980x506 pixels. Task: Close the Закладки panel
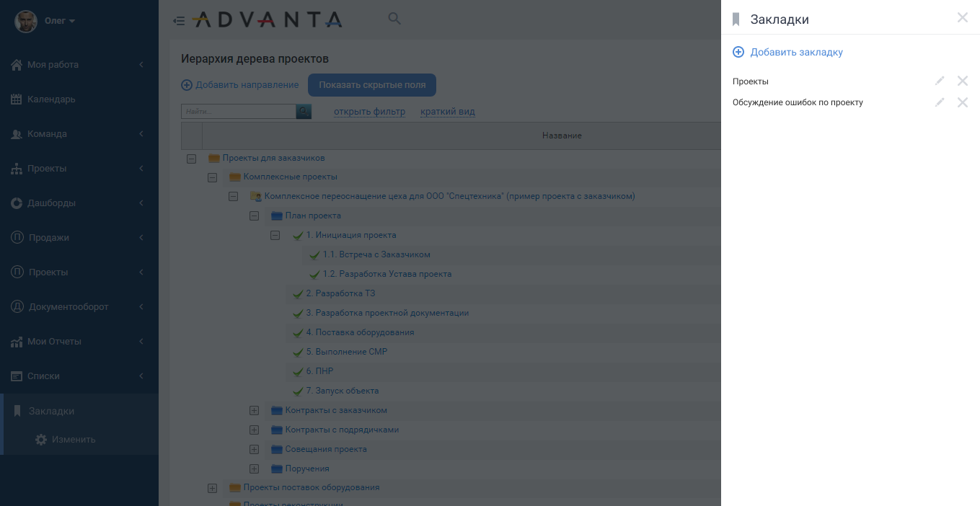[x=962, y=18]
